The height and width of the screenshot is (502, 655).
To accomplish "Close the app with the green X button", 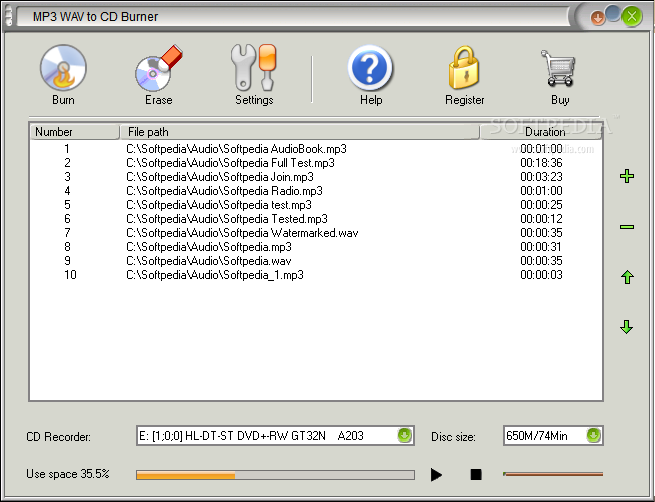I will pos(632,17).
